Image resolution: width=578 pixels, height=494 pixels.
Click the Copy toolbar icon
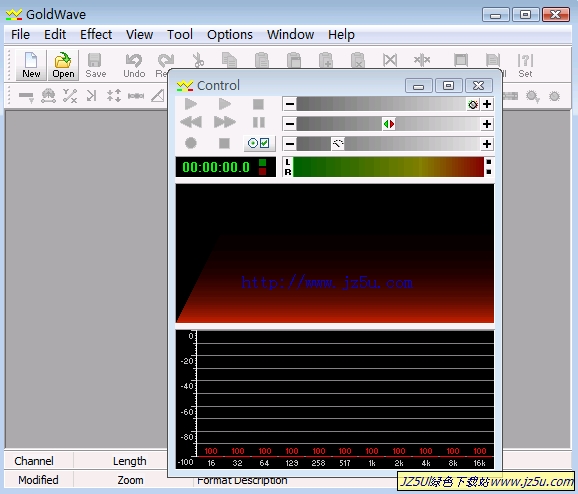pyautogui.click(x=230, y=60)
